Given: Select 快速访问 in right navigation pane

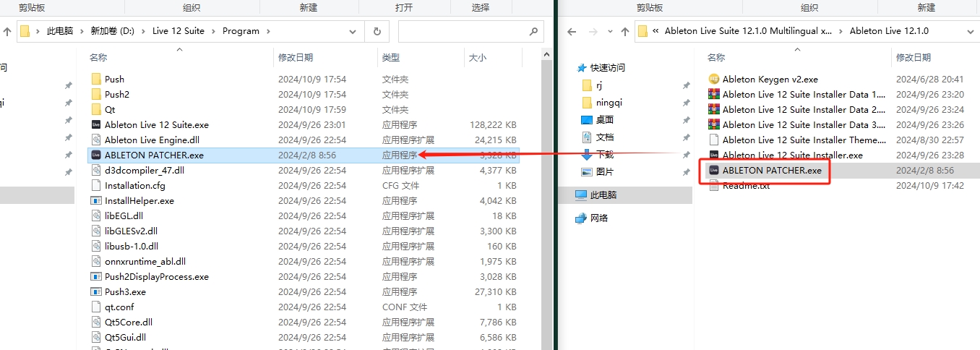Looking at the screenshot, I should coord(608,67).
